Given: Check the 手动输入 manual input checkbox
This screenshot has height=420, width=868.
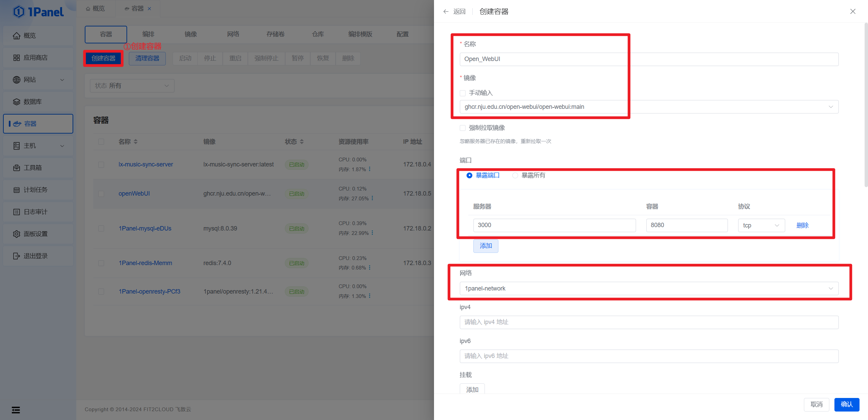Looking at the screenshot, I should click(x=462, y=93).
